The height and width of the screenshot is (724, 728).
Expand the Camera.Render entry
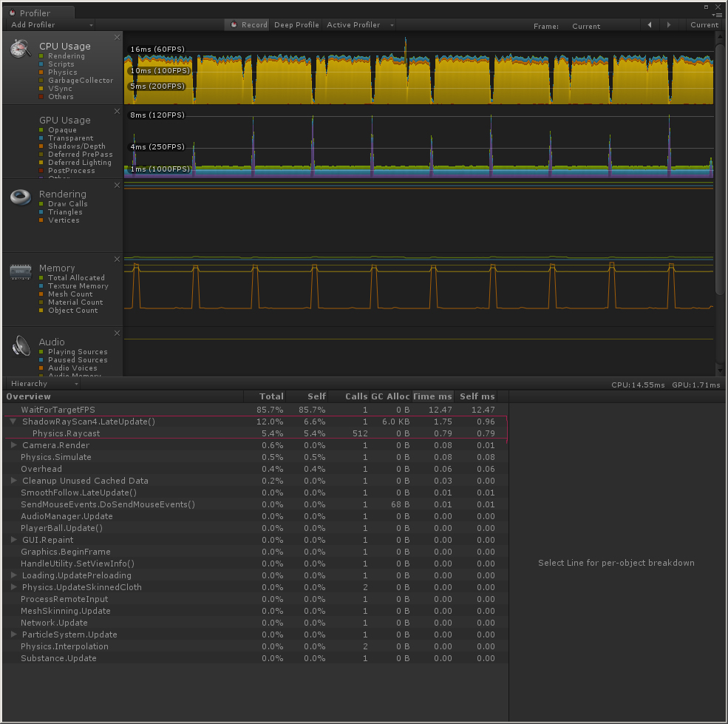click(13, 445)
